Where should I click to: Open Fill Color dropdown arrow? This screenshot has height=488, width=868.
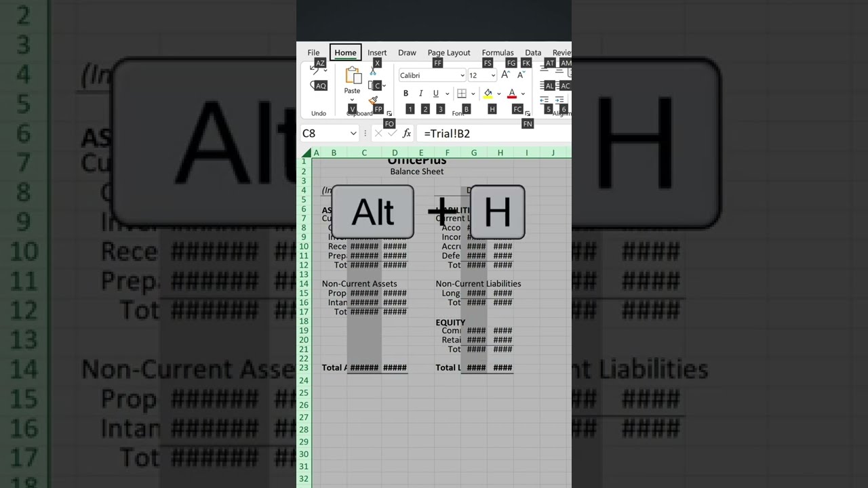tap(499, 94)
